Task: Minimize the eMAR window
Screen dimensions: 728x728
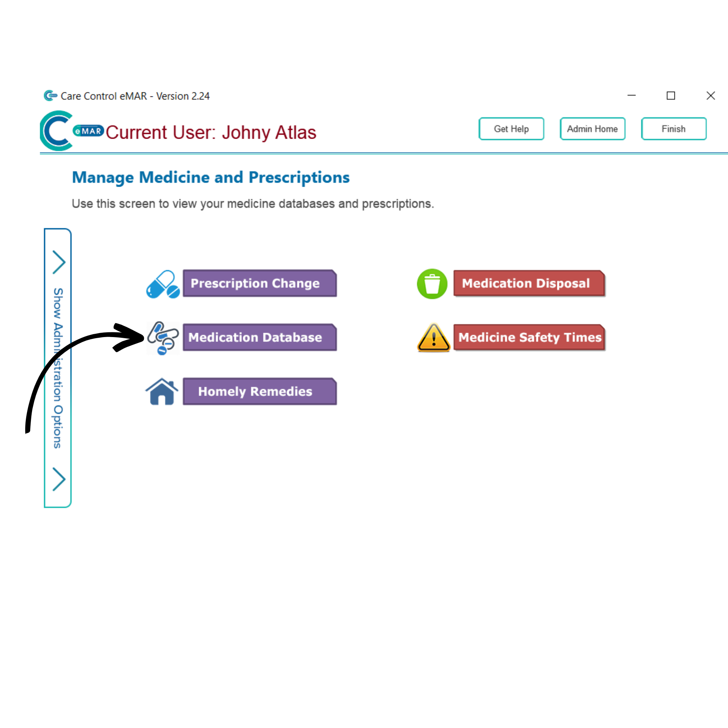Action: (x=632, y=96)
